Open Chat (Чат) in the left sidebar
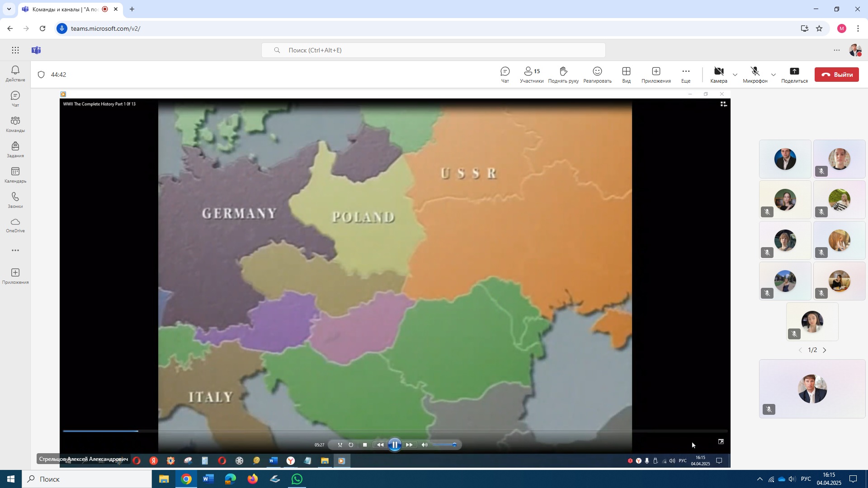This screenshot has width=868, height=488. 15,99
